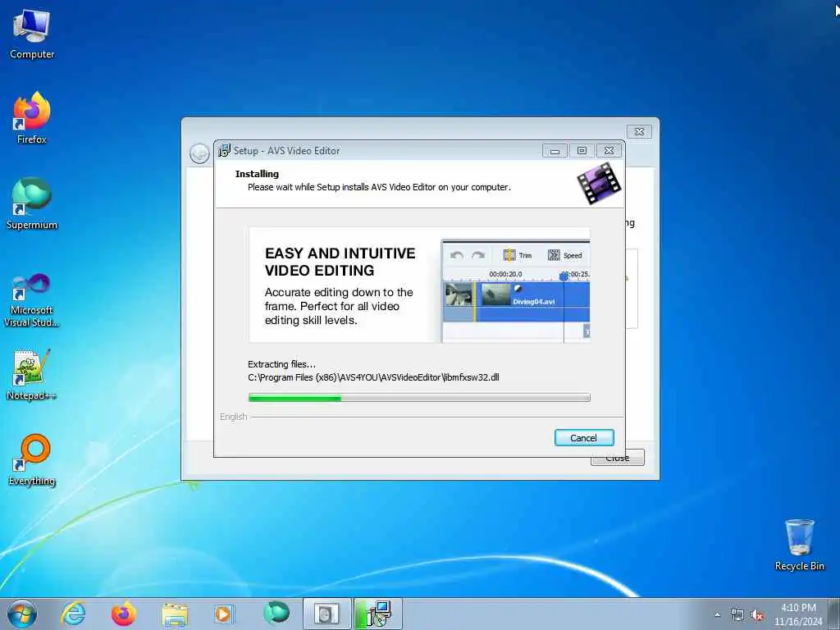Click the AVS film reel logo

coord(599,183)
